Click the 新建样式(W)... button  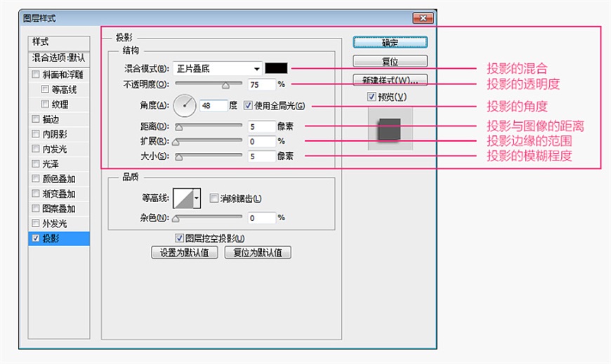pyautogui.click(x=390, y=80)
